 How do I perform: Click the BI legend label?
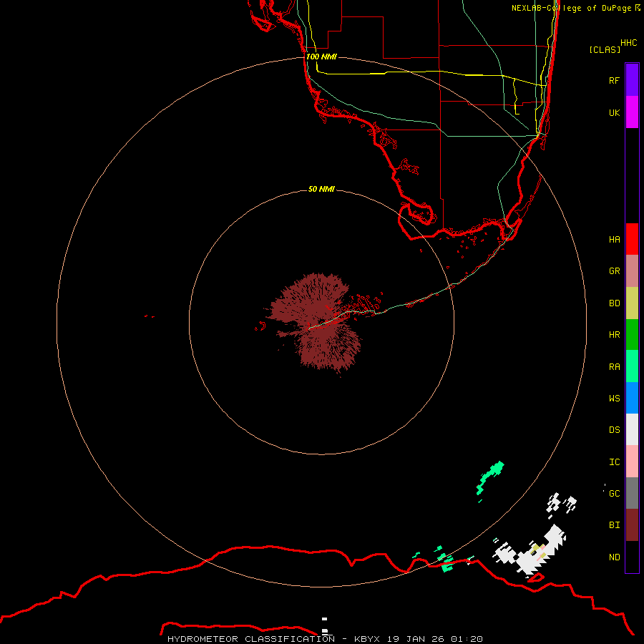point(614,525)
